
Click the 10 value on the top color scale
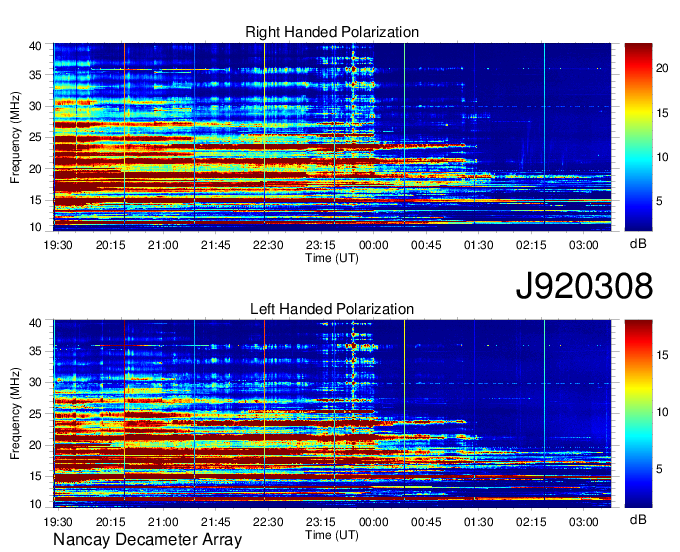pyautogui.click(x=662, y=157)
